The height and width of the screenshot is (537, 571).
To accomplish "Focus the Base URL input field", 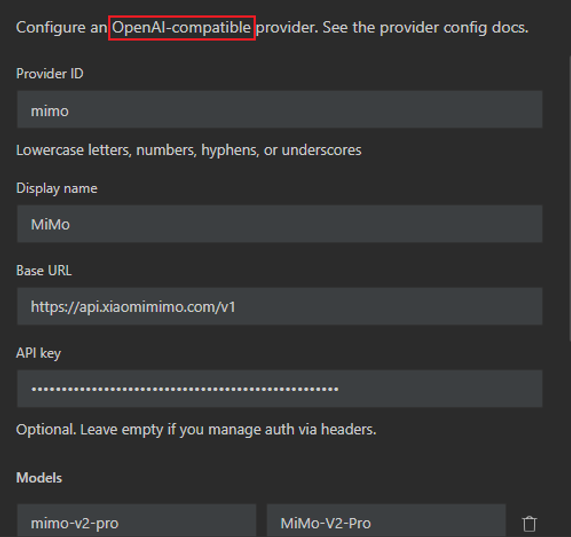I will click(280, 306).
